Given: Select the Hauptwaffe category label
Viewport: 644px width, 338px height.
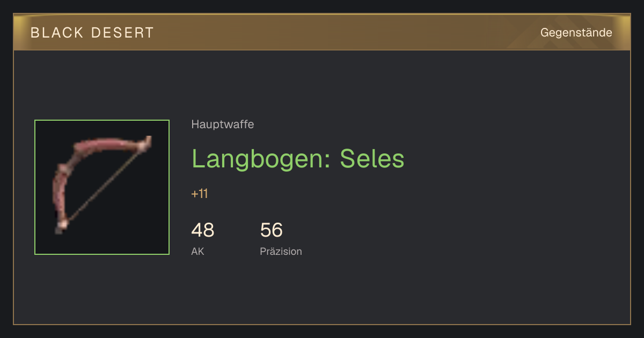Looking at the screenshot, I should point(223,125).
